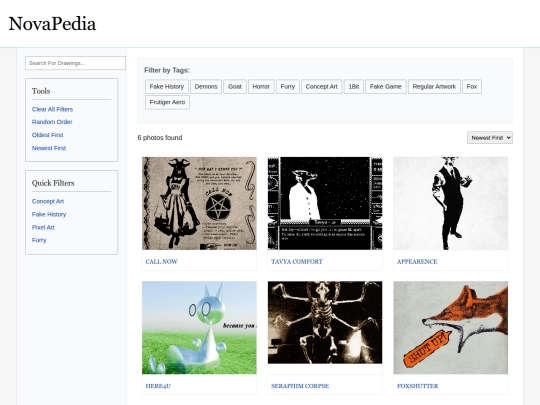Image resolution: width=540 pixels, height=405 pixels.
Task: Click the NovaPedia site title
Action: point(52,24)
